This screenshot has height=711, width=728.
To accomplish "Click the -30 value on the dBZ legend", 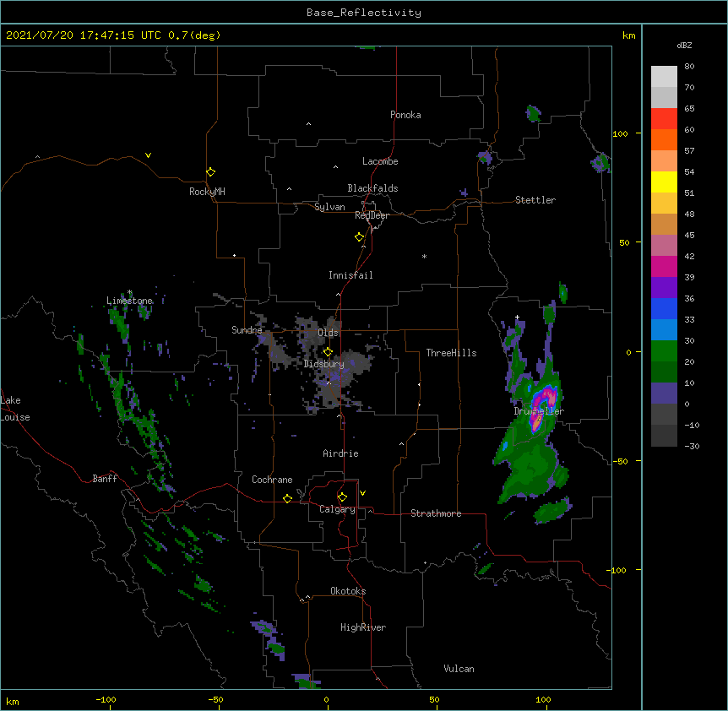I will (x=692, y=446).
